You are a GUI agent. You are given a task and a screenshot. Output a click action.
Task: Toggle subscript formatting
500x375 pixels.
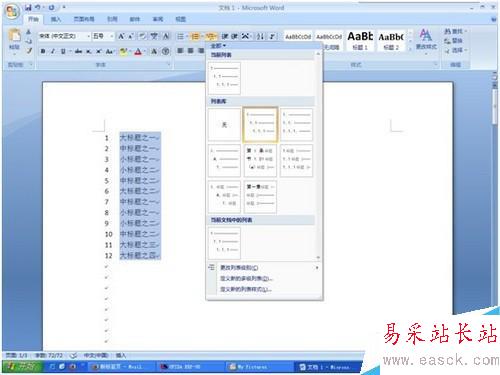coord(89,51)
